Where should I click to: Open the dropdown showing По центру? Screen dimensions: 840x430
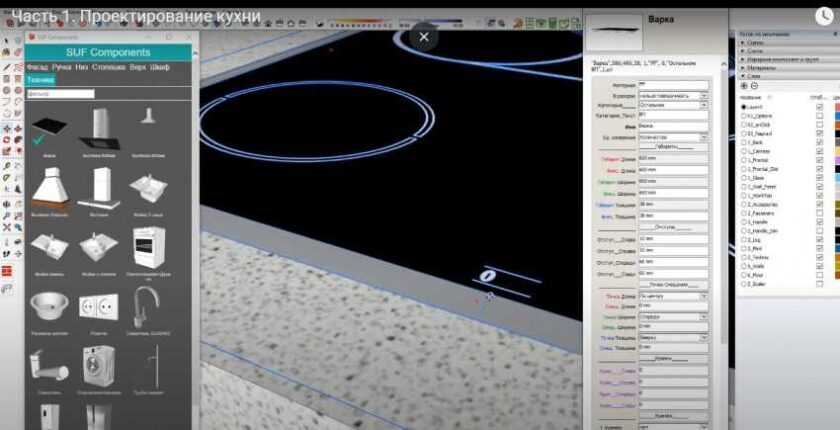pos(670,296)
